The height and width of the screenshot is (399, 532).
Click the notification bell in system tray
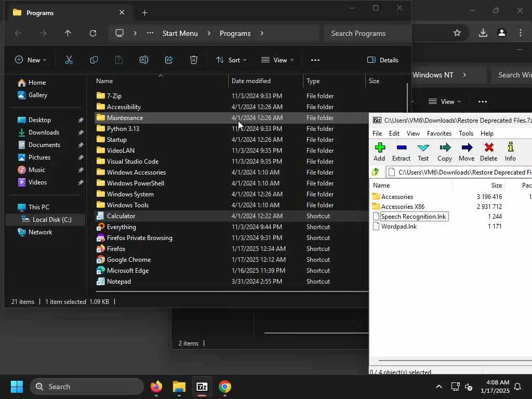coord(518,387)
